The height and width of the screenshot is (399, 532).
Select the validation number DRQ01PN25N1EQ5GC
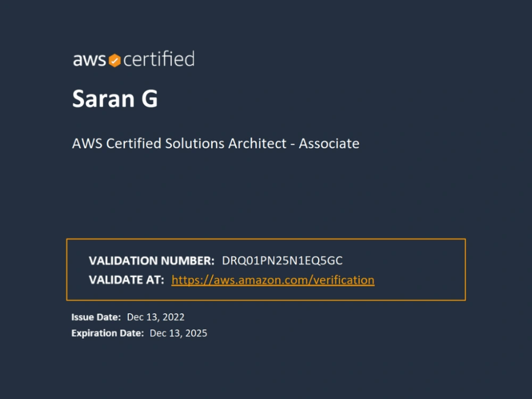284,261
